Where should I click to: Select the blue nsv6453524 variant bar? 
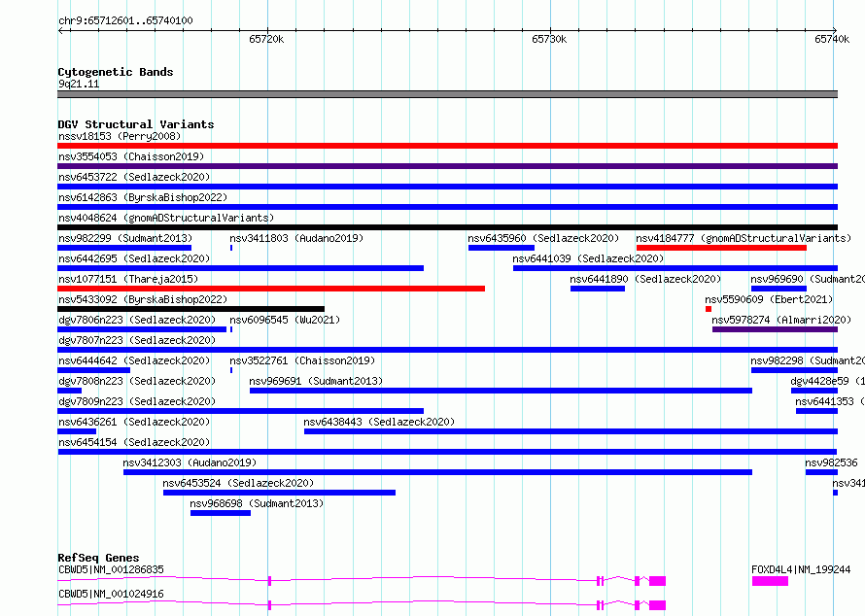pyautogui.click(x=279, y=493)
